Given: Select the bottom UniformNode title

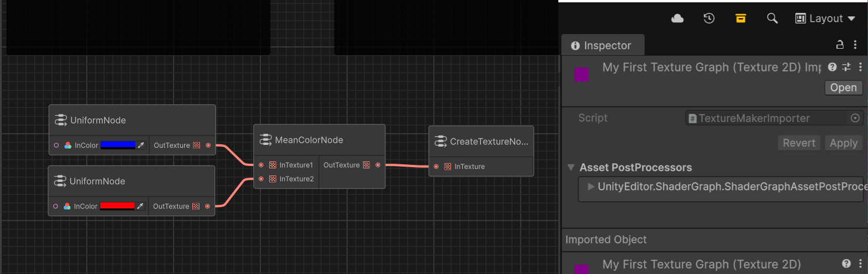Looking at the screenshot, I should (x=97, y=181).
